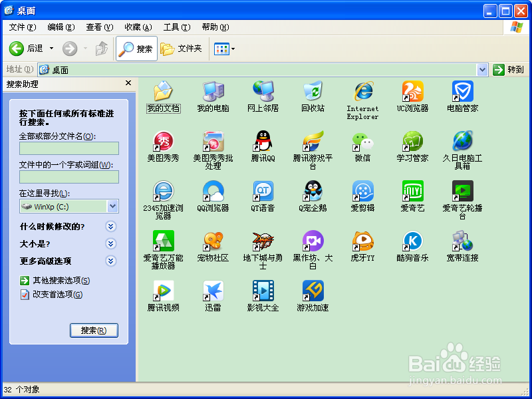This screenshot has width=532, height=399.
Task: Expand the address bar dropdown
Action: point(482,70)
